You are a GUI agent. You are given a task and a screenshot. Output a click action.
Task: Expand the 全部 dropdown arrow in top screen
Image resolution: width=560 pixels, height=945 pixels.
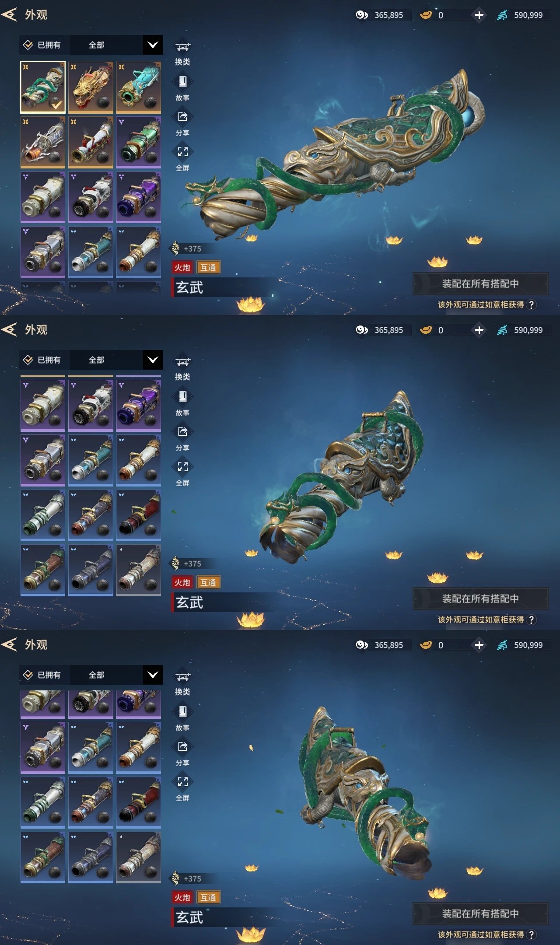(x=153, y=45)
